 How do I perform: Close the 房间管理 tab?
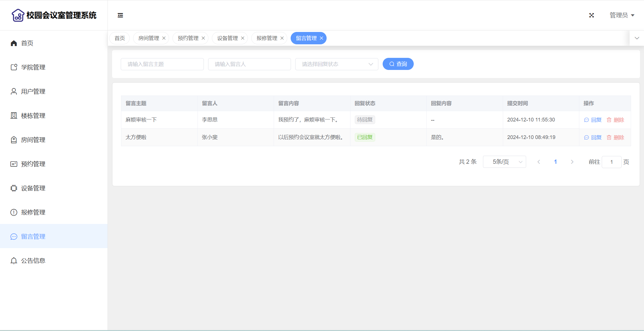(x=164, y=38)
